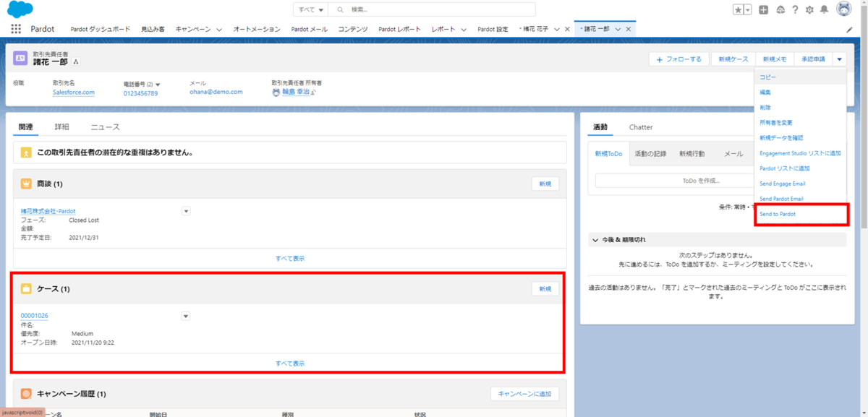Open the Salesforce.com account link
Viewport: 868px width, 417px height.
click(x=74, y=93)
